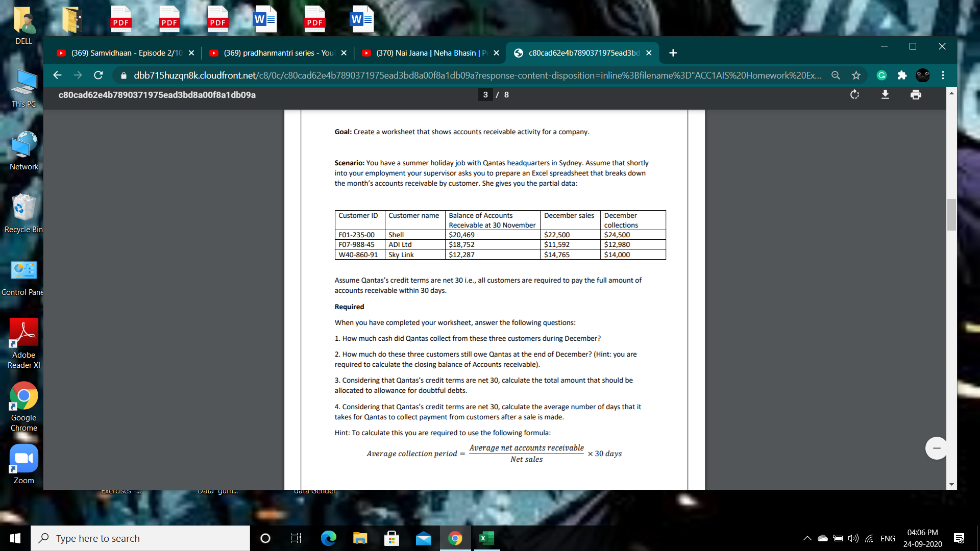Print the PDF document
The width and height of the screenshot is (980, 551).
tap(916, 95)
